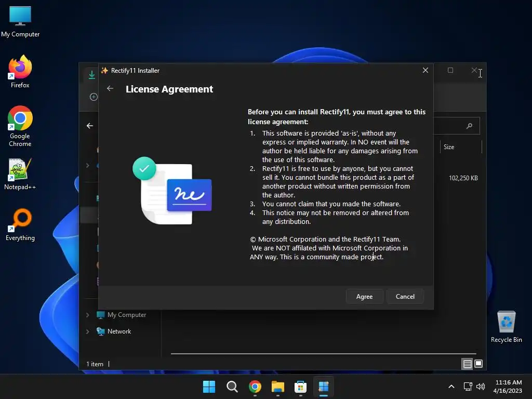Click the Size column header in Explorer
The image size is (532, 399).
(461, 147)
